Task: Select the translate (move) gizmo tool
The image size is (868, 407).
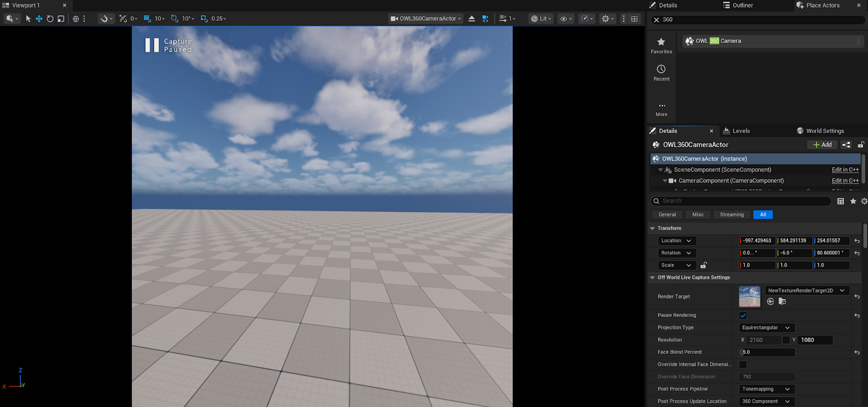Action: (39, 18)
